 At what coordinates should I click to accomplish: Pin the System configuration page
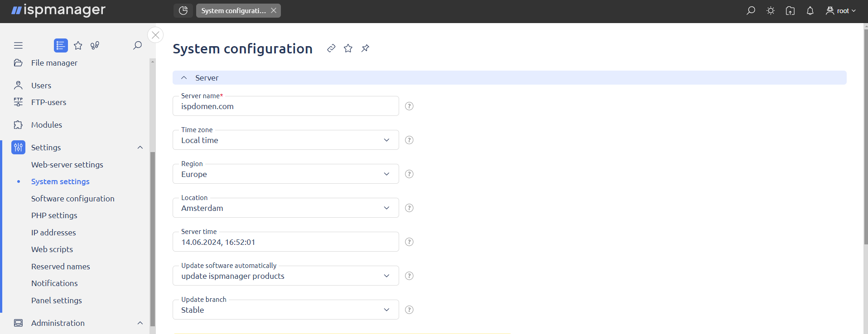tap(365, 48)
